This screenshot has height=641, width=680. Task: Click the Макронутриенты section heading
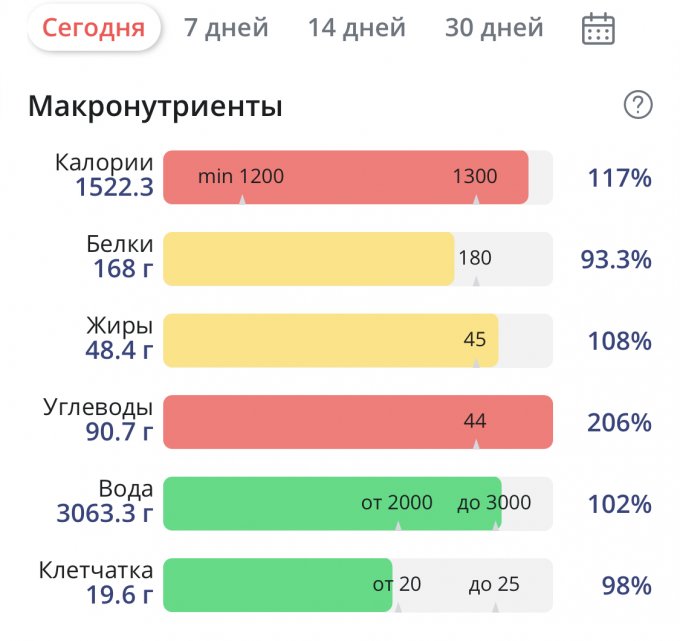tap(155, 106)
